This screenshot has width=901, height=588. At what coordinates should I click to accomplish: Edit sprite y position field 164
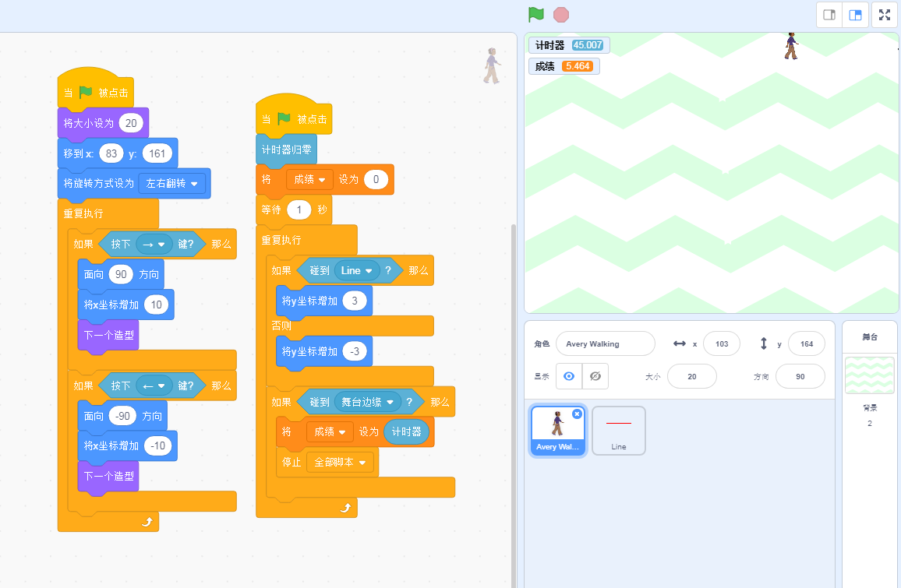pos(807,343)
